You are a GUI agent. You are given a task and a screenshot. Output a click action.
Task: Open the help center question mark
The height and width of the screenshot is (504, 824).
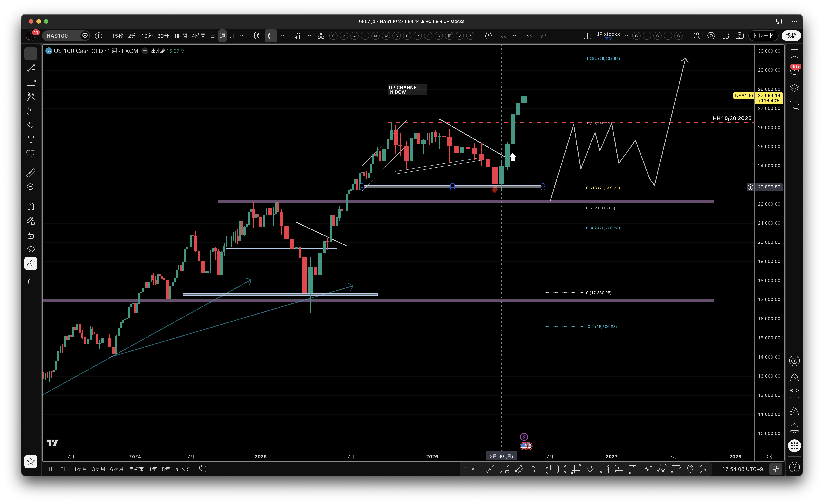click(x=794, y=467)
